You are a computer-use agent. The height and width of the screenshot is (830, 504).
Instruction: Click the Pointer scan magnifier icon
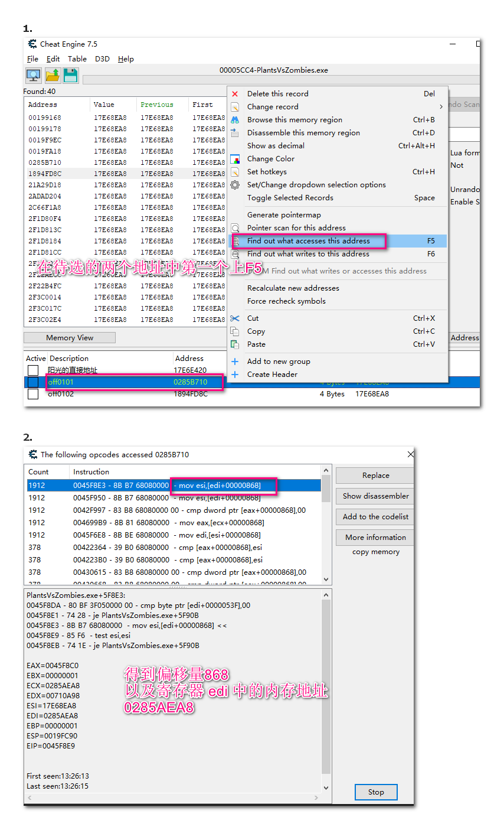(235, 228)
